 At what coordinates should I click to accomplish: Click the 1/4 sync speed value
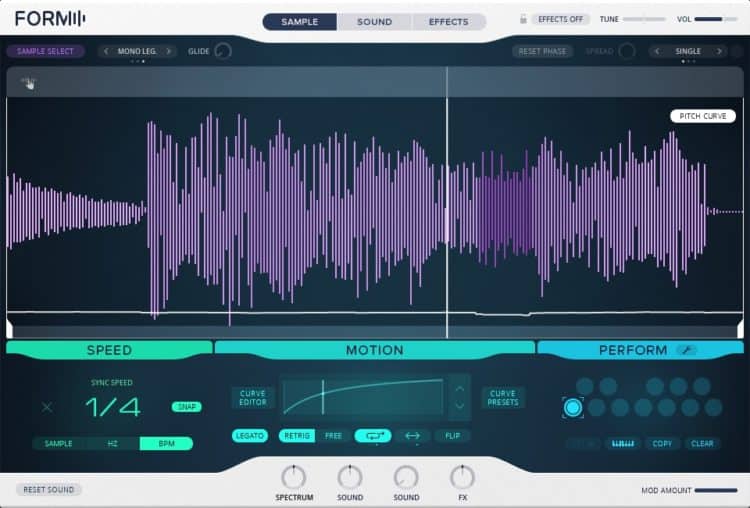tap(113, 408)
